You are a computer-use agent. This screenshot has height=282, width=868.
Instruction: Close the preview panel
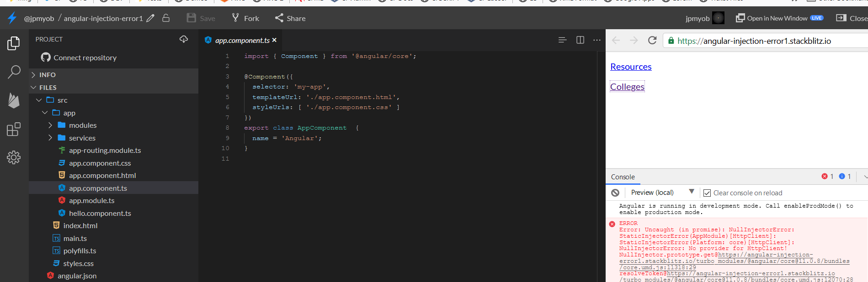(852, 18)
